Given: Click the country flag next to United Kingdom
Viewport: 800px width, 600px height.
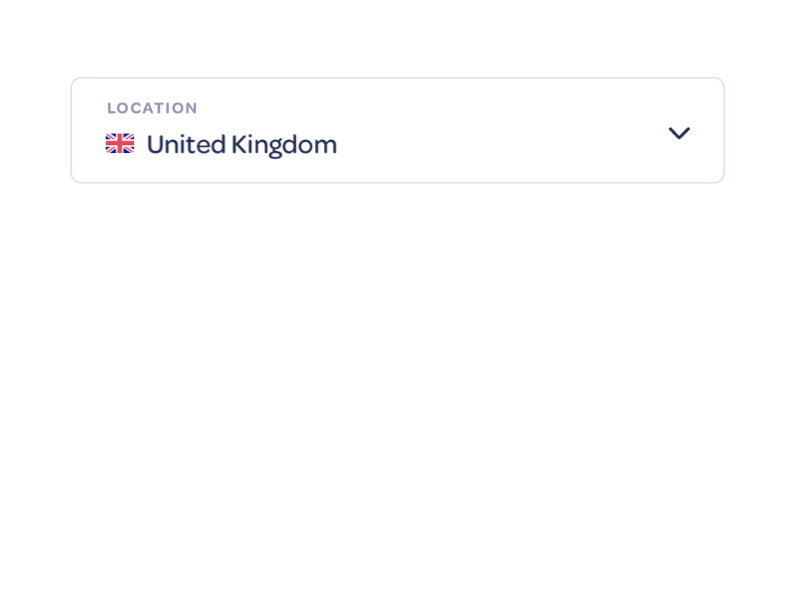Looking at the screenshot, I should pyautogui.click(x=120, y=143).
